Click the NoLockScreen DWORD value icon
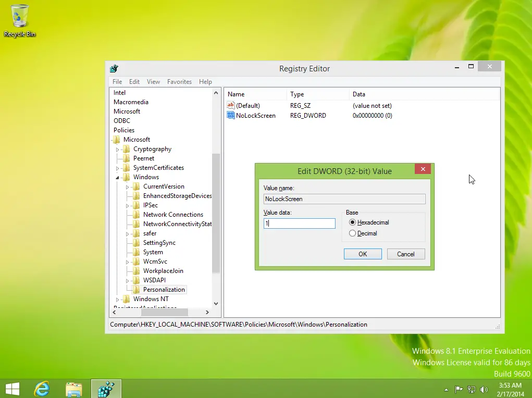 point(231,115)
